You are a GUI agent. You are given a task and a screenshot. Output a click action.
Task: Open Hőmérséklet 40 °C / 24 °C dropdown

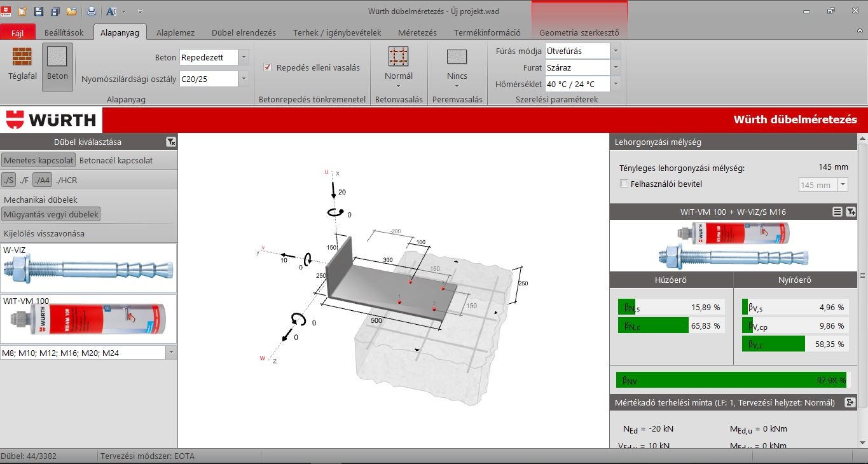tap(615, 84)
